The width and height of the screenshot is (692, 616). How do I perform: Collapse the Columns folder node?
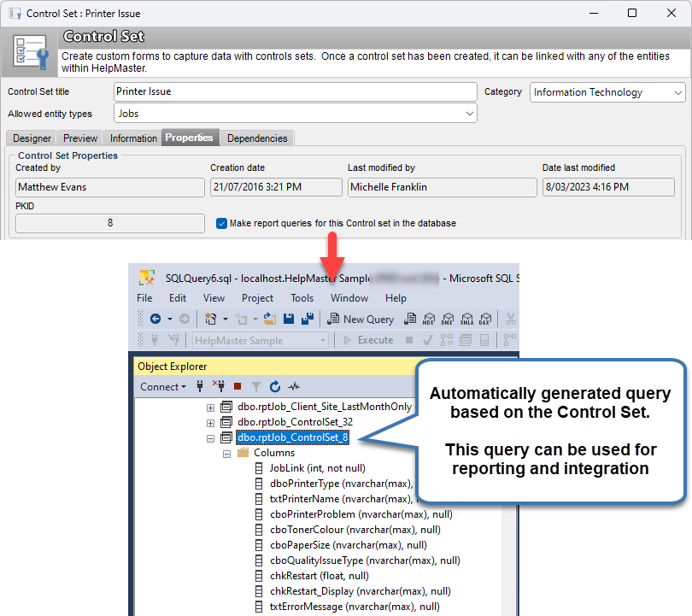[227, 454]
